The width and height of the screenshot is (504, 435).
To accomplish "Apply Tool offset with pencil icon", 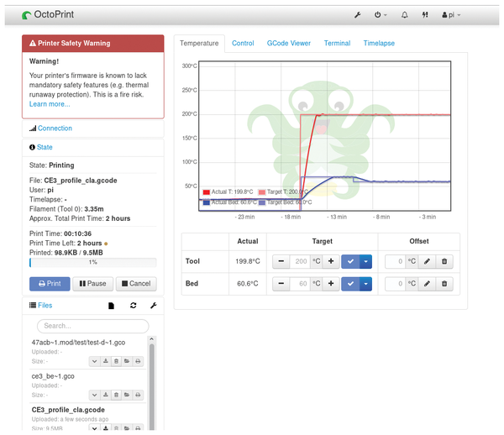I will 427,261.
